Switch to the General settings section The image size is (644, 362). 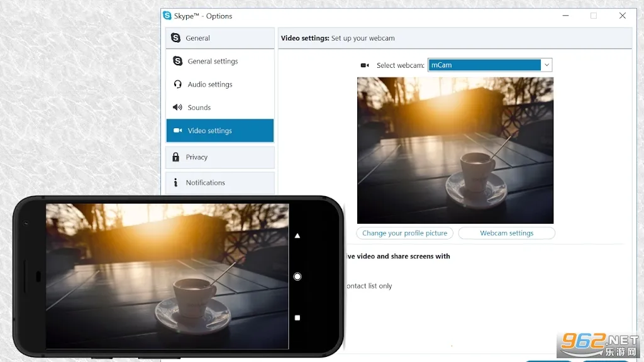click(213, 61)
